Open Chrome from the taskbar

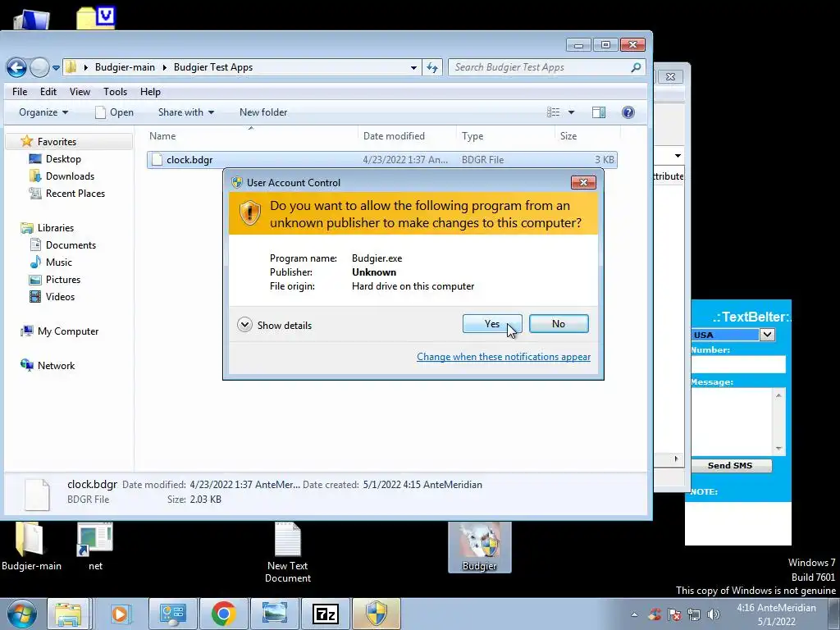(x=224, y=614)
